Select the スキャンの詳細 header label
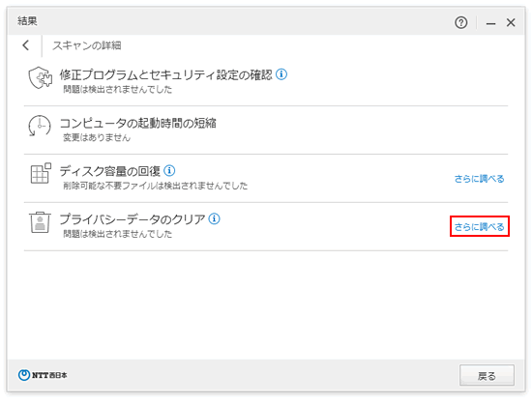The image size is (532, 404). (x=87, y=45)
